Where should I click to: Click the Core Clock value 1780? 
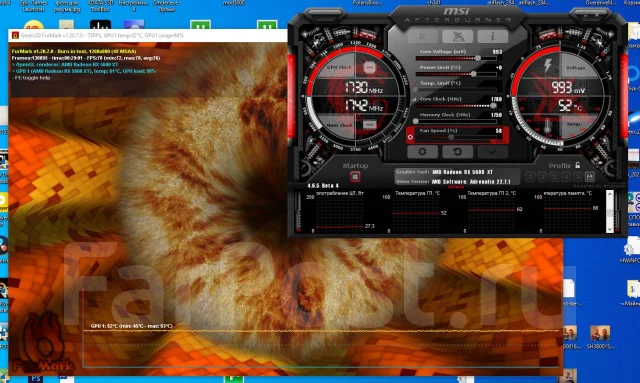(x=496, y=99)
